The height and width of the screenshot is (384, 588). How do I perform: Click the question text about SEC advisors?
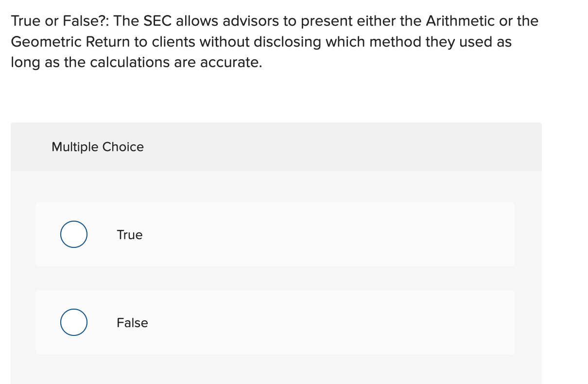275,41
